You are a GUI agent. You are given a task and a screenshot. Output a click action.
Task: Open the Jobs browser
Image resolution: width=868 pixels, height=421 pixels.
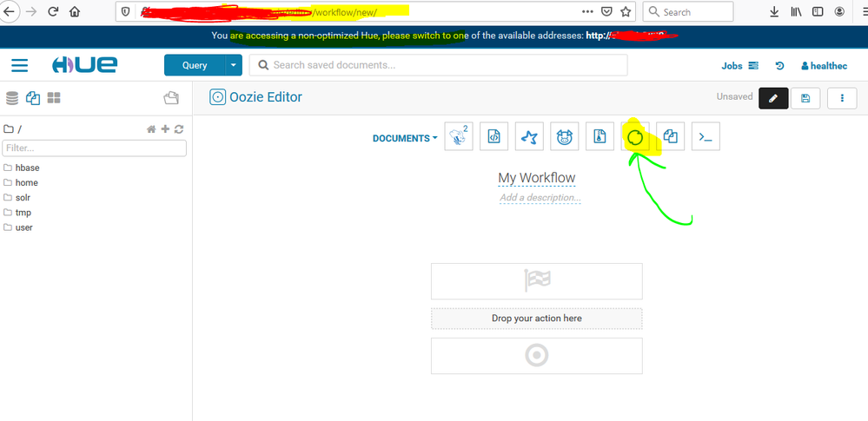tap(739, 66)
